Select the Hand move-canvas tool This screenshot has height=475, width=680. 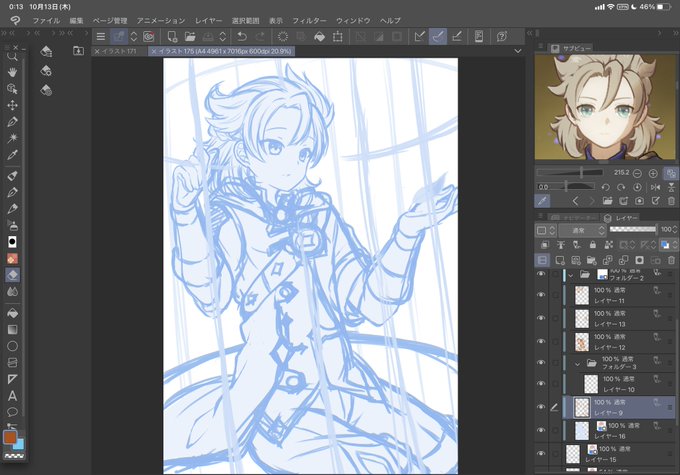pos(12,72)
